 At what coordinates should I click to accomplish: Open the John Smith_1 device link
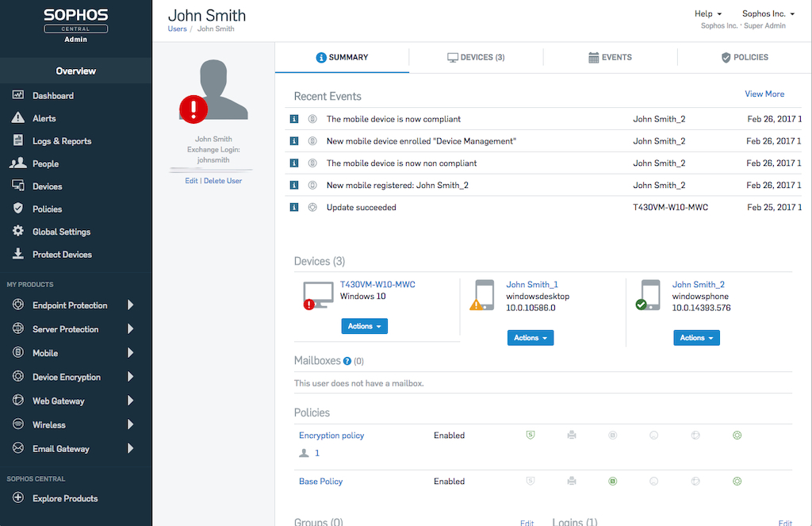point(532,284)
